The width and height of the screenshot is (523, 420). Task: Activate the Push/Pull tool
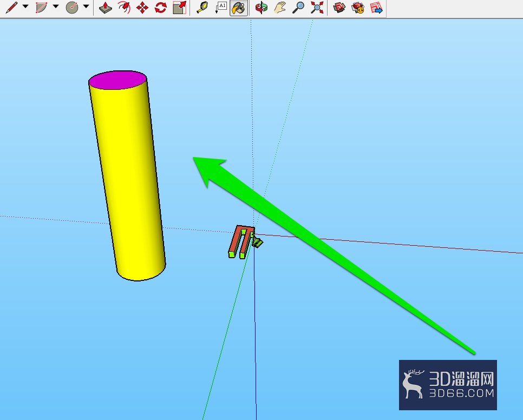click(106, 8)
